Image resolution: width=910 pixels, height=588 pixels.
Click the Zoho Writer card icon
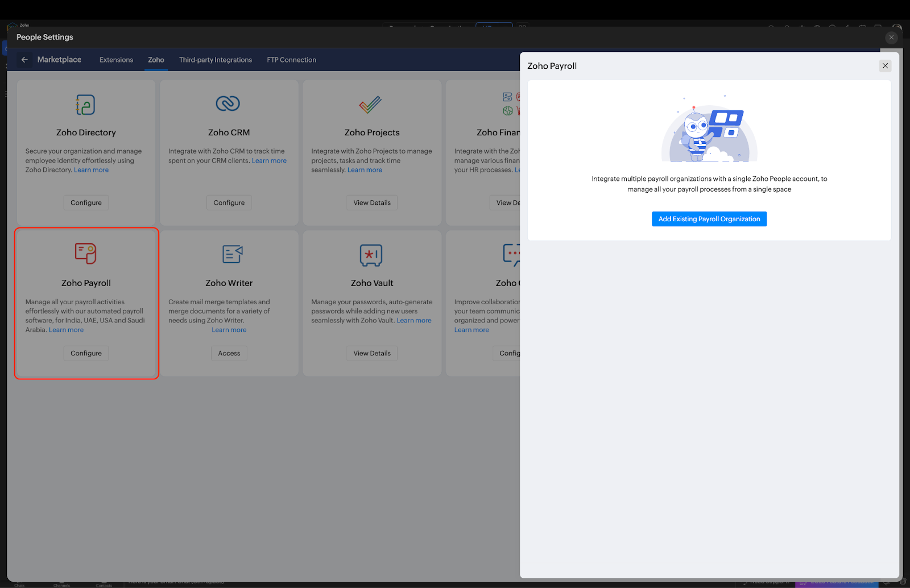[233, 254]
